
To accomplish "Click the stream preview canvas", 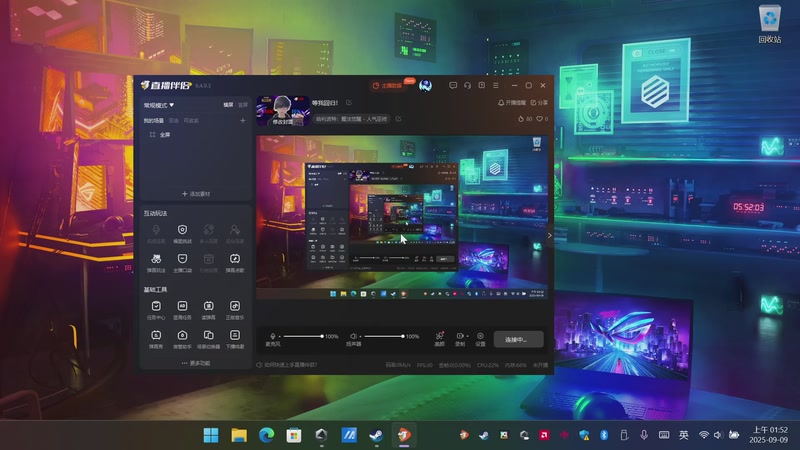I will tap(402, 217).
